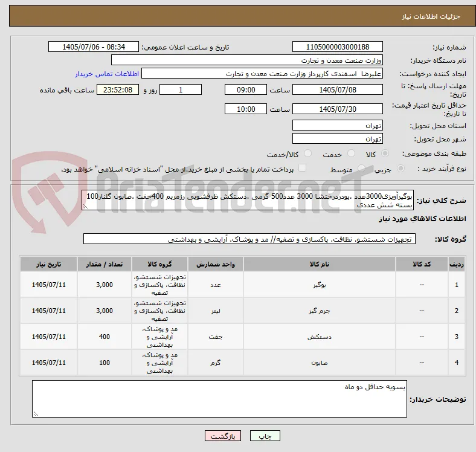Click the quantity cell 400
This screenshot has width=476, height=452.
[x=105, y=337]
